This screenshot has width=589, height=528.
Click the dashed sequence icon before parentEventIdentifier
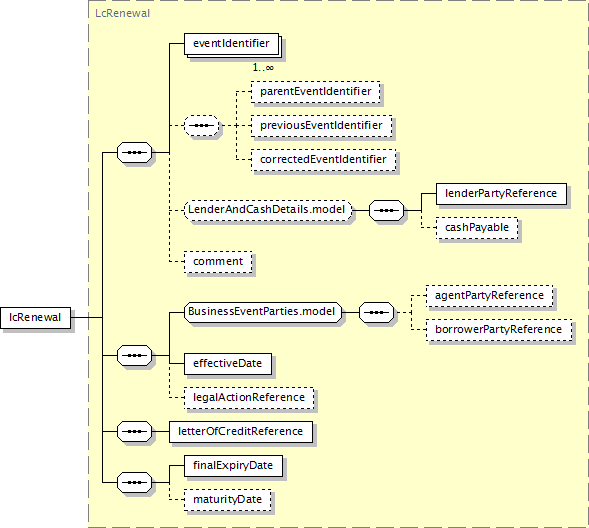202,125
